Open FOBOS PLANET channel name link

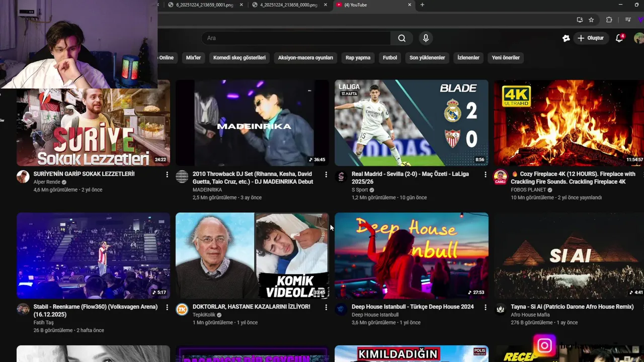pyautogui.click(x=528, y=190)
